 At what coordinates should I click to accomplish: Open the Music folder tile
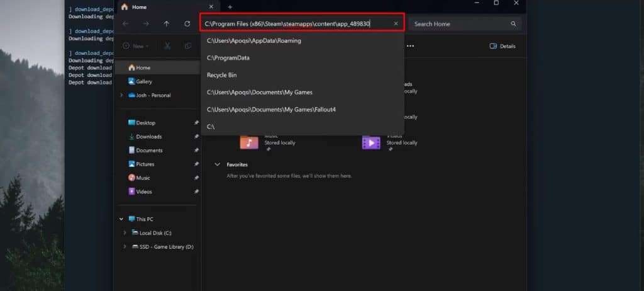click(x=267, y=142)
